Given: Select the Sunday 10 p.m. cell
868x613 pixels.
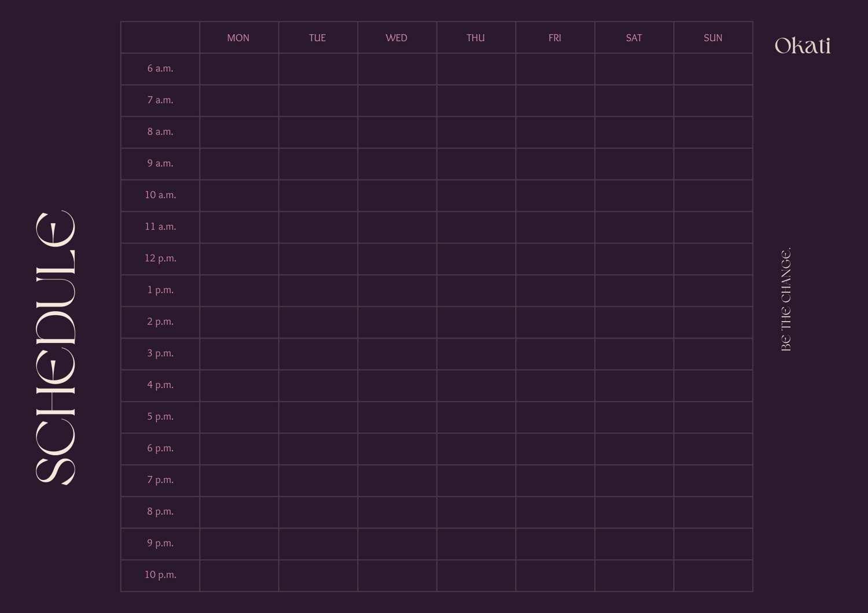Looking at the screenshot, I should pos(713,575).
